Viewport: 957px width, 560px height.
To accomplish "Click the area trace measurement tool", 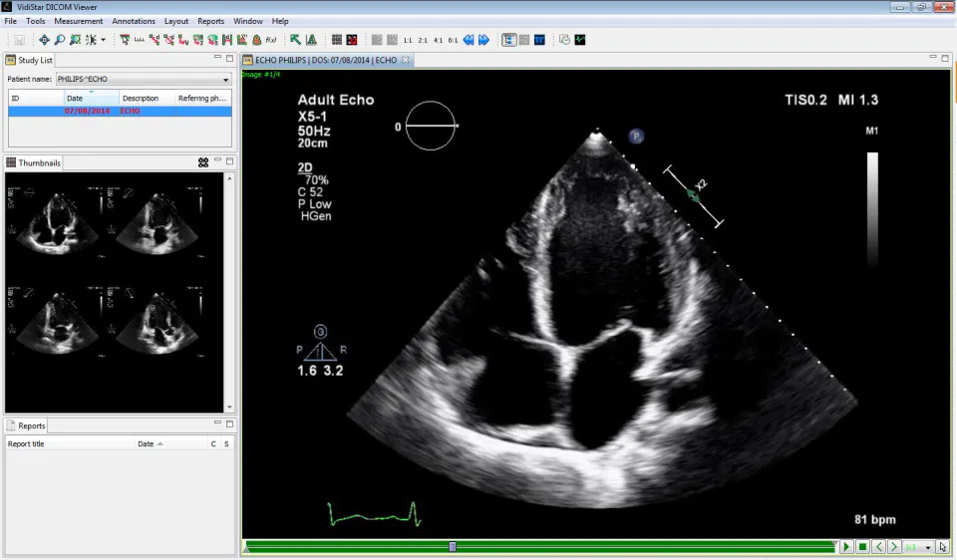I will [x=212, y=40].
